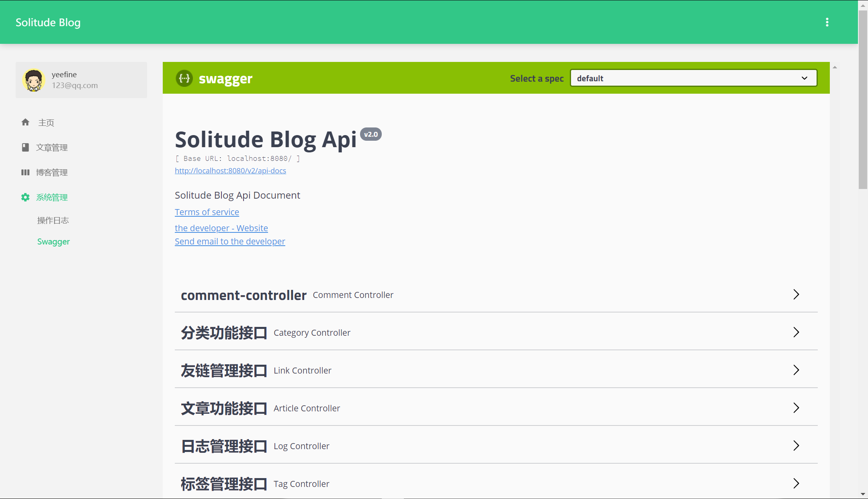The height and width of the screenshot is (499, 868).
Task: Click the gear icon for 系统管理
Action: coord(25,197)
